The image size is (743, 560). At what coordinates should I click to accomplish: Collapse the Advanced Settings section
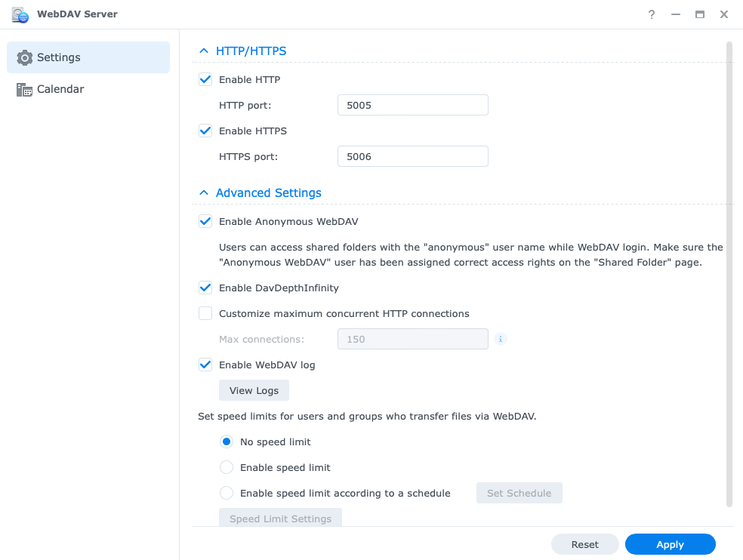coord(202,192)
